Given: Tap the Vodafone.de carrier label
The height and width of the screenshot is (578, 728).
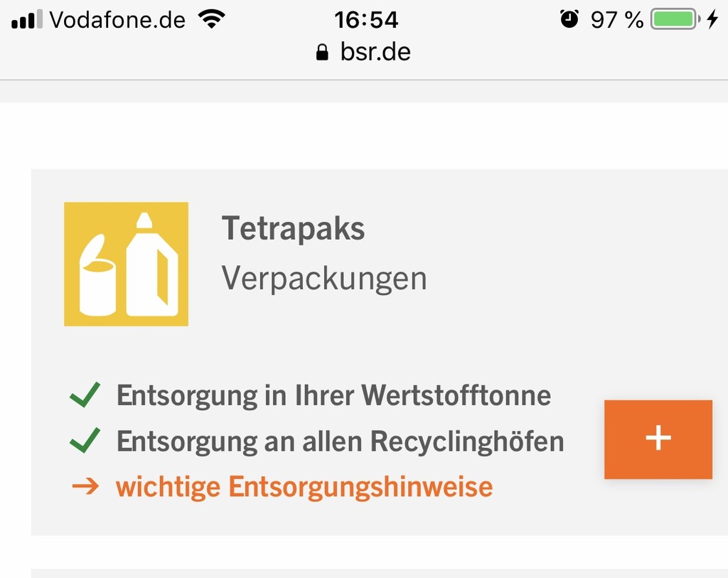Looking at the screenshot, I should point(117,20).
